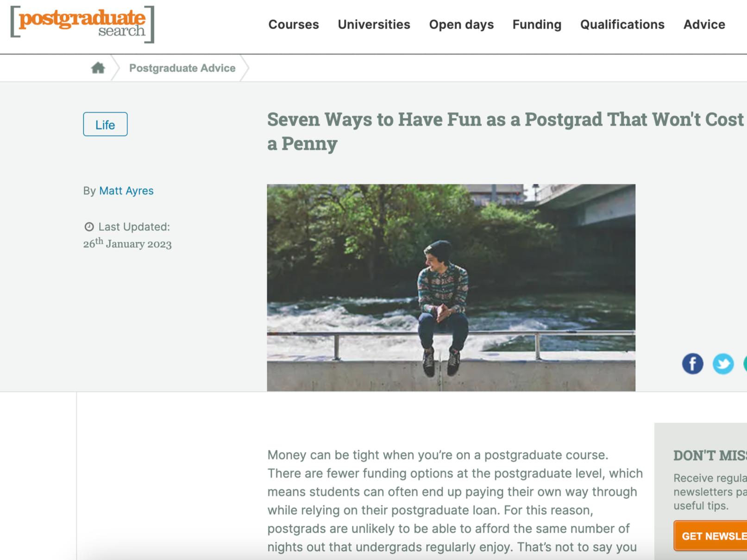Share the article on Facebook
This screenshot has width=747, height=560.
(692, 364)
